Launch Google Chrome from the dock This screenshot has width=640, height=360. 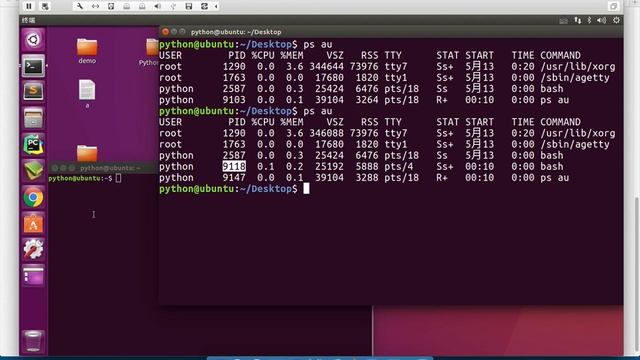(x=33, y=198)
